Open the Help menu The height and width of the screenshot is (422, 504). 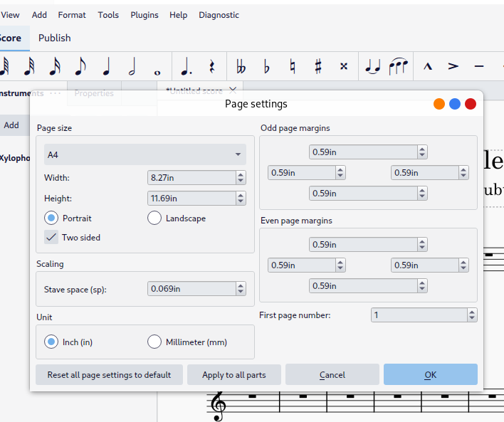(x=179, y=15)
